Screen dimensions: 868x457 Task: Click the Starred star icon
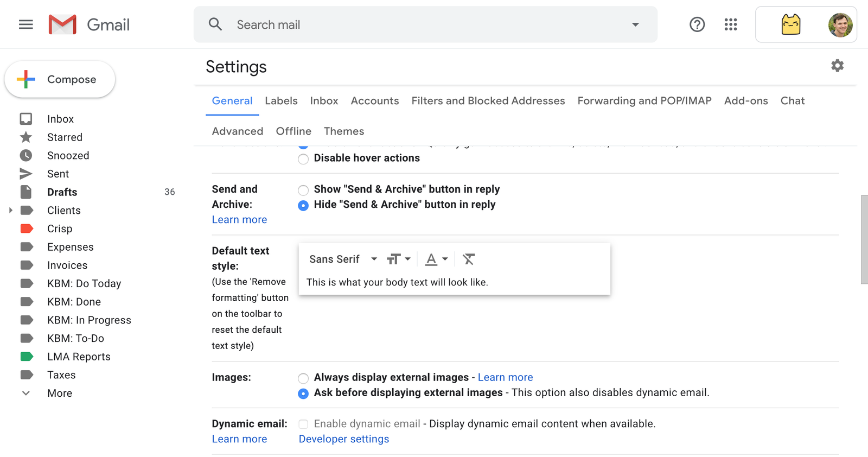coord(26,137)
